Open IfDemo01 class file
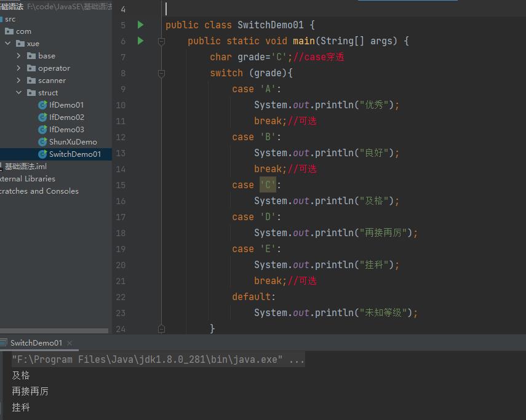This screenshot has width=526, height=420. 66,105
